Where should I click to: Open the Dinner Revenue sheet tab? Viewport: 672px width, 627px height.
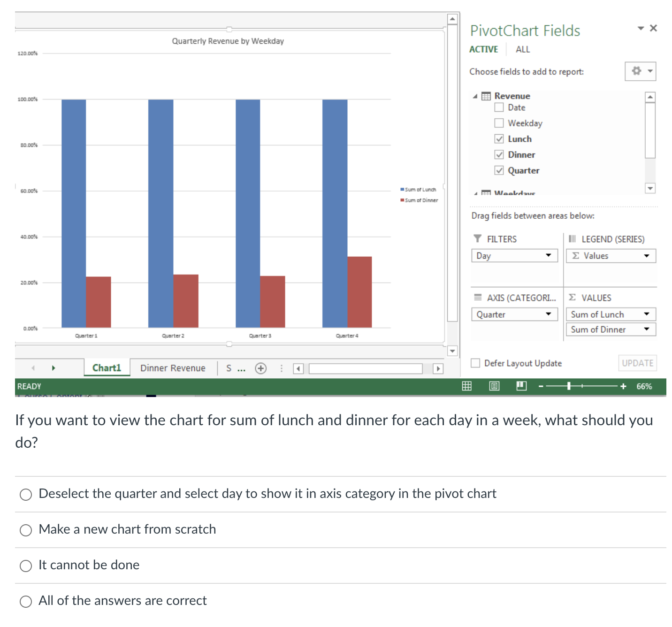click(173, 368)
